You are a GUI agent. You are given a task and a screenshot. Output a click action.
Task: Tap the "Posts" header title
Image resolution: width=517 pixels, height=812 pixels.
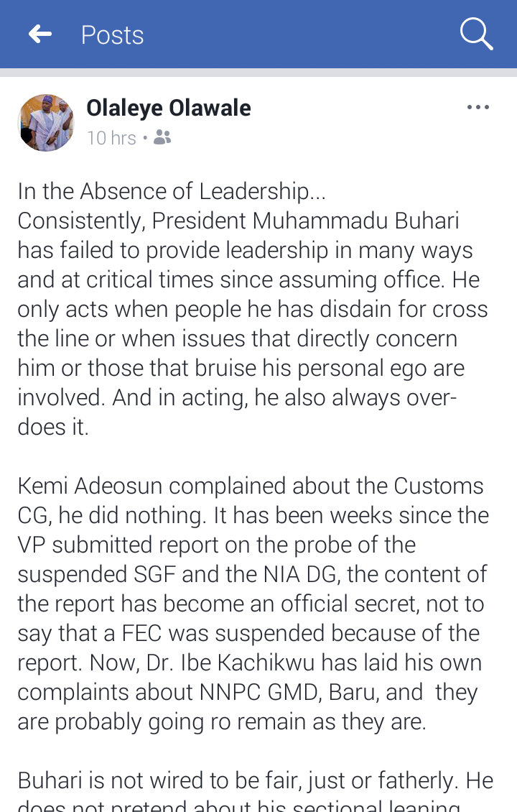113,34
